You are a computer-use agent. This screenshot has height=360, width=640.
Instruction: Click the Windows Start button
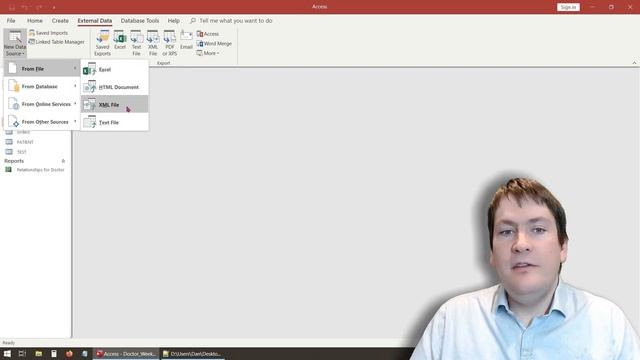point(7,353)
